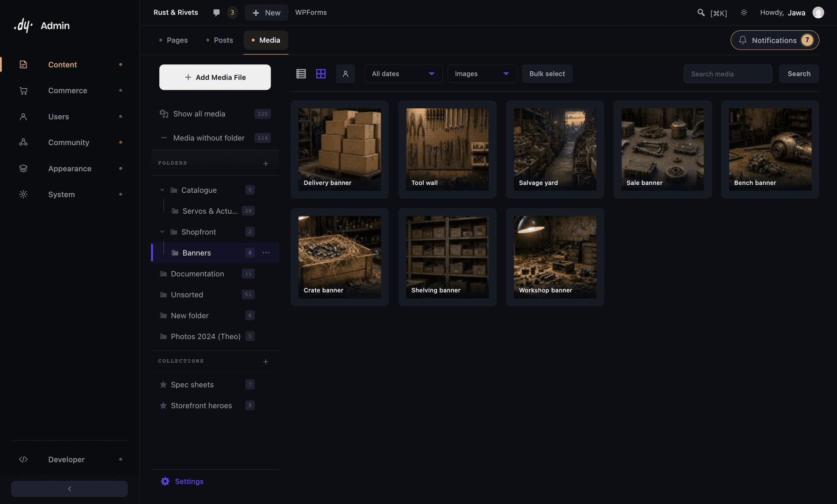The height and width of the screenshot is (504, 837).
Task: Click the Developer code icon
Action: [23, 459]
